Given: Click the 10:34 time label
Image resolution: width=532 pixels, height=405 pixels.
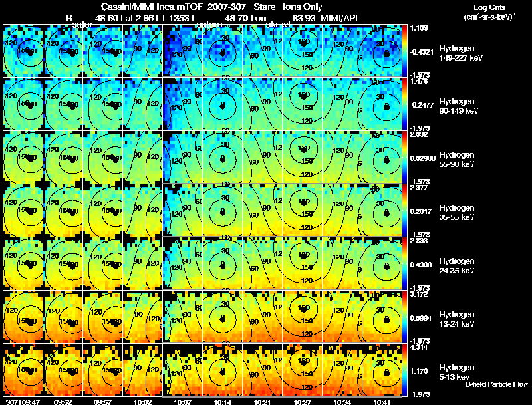Looking at the screenshot, I should (342, 402).
